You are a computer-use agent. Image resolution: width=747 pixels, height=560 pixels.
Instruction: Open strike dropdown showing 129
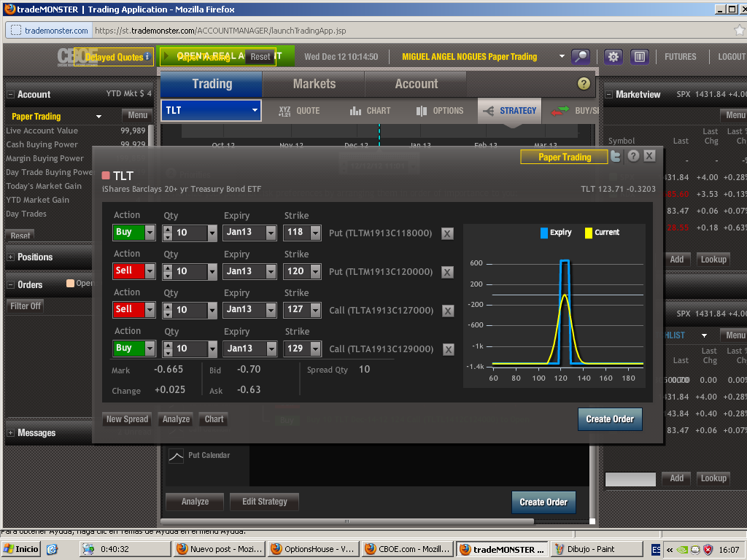click(x=315, y=349)
